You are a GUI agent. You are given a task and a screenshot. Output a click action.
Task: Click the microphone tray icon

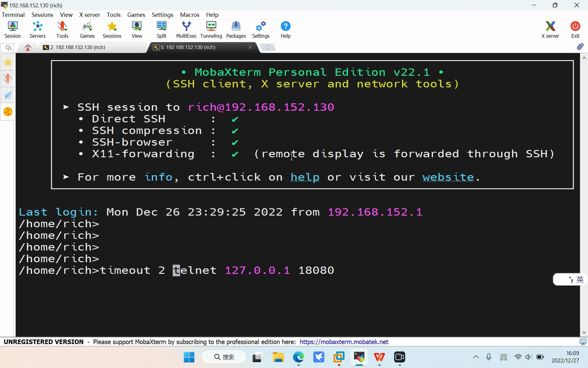489,357
